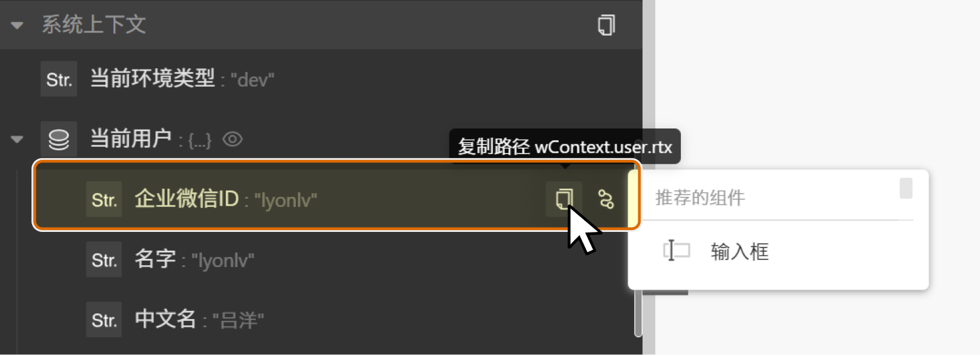Click the link icon beside 企业微信ID
This screenshot has width=980, height=356.
(x=606, y=199)
